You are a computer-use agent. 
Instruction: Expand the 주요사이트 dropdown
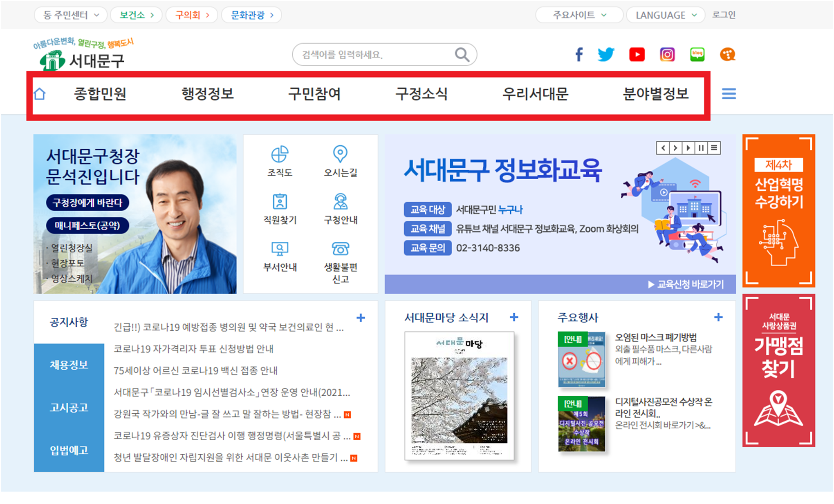pos(579,15)
